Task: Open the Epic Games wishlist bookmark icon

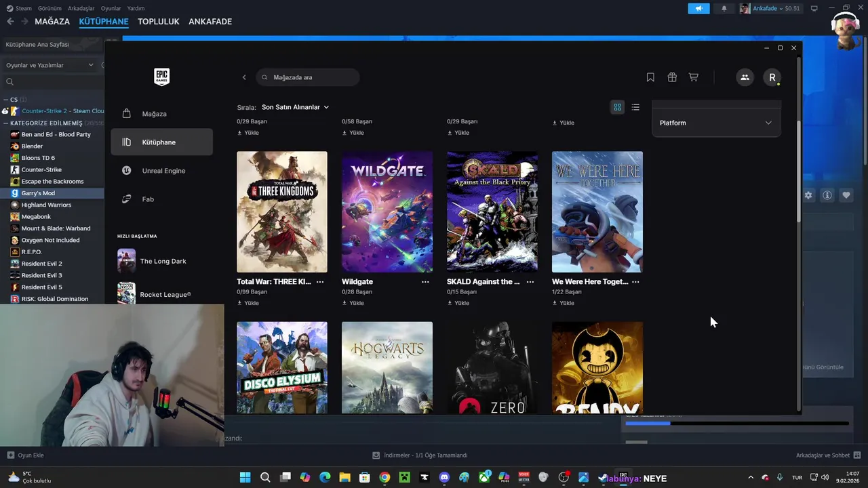Action: click(x=650, y=77)
